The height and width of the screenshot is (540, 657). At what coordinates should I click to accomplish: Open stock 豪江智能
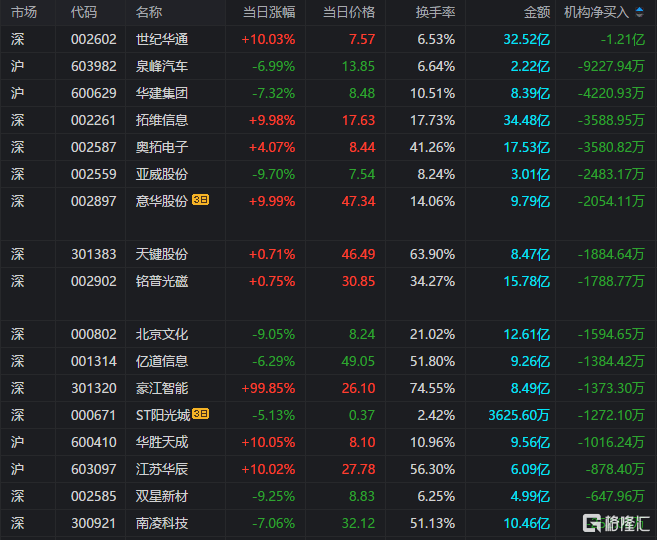coord(162,388)
